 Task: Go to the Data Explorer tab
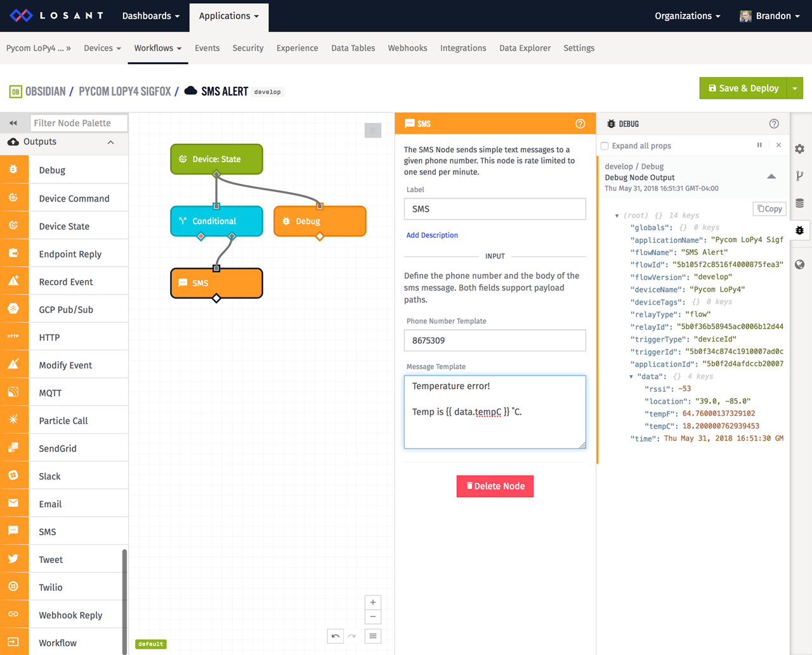coord(525,48)
